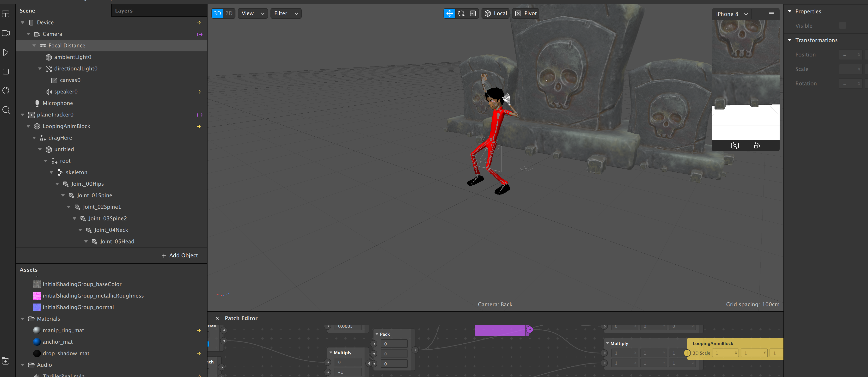Select the rotate manipulator tool
Image resolution: width=868 pixels, height=377 pixels.
coord(461,13)
